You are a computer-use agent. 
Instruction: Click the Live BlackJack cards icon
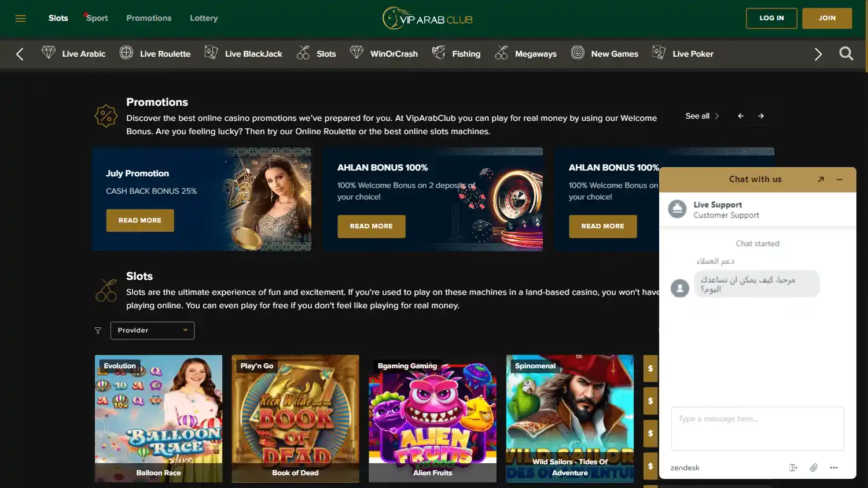pos(211,53)
